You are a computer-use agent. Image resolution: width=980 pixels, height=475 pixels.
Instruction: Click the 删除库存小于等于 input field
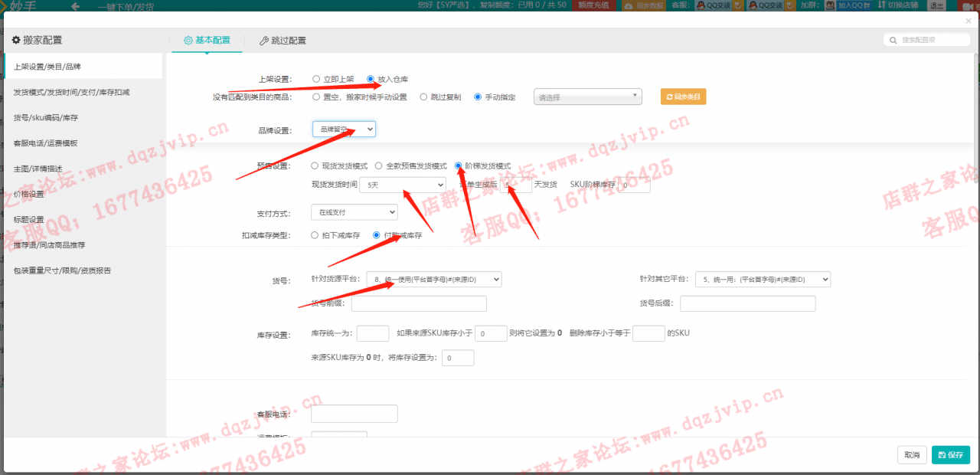[x=648, y=333]
